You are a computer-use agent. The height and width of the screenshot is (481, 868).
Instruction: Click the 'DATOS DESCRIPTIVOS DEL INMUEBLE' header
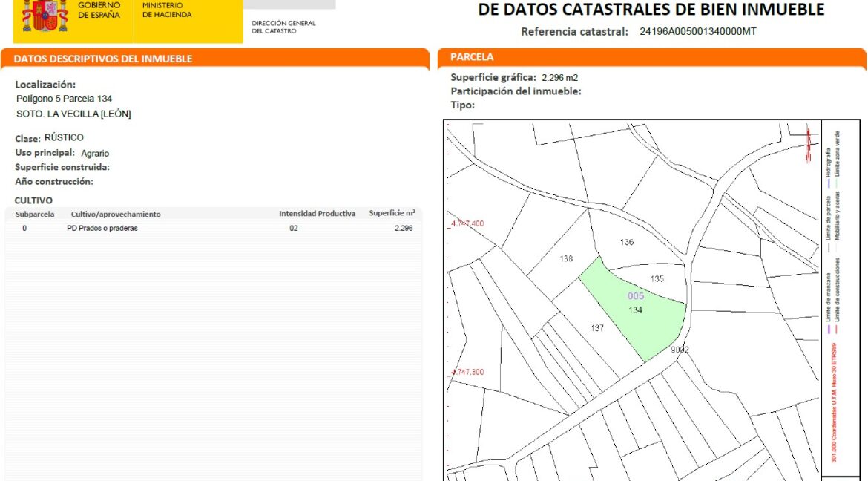(103, 59)
